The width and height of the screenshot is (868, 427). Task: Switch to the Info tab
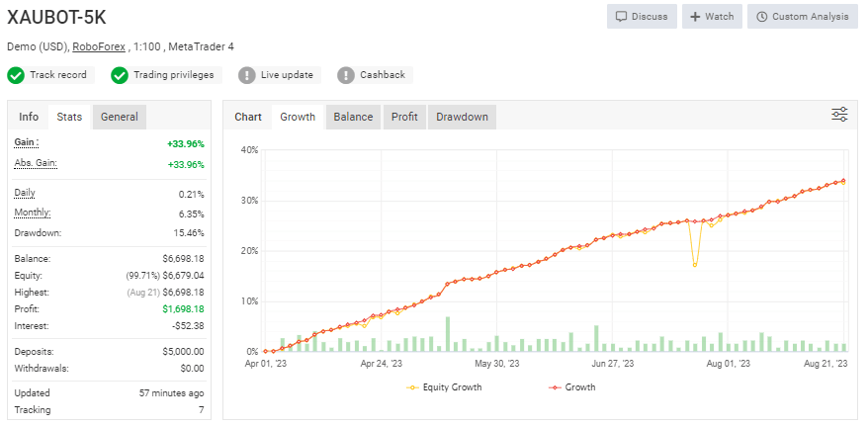29,117
